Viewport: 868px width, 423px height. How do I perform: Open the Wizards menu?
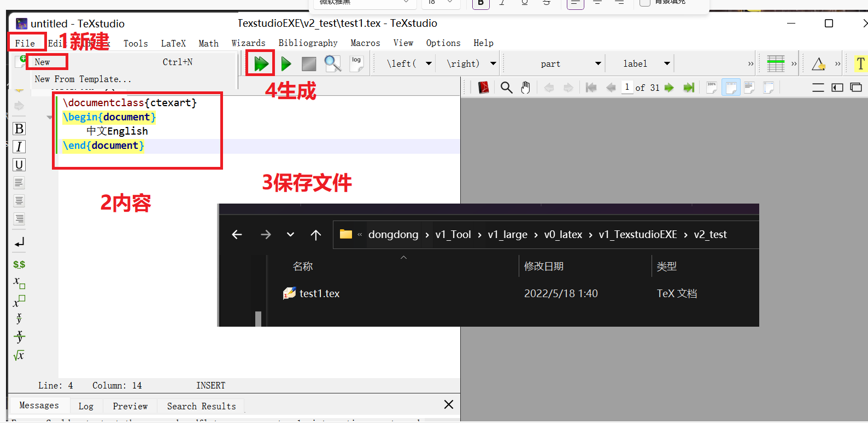[x=248, y=43]
